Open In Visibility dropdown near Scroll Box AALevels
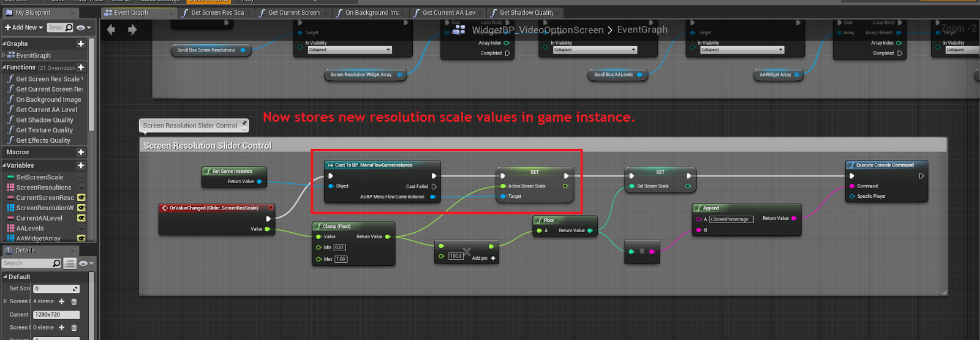 [595, 50]
